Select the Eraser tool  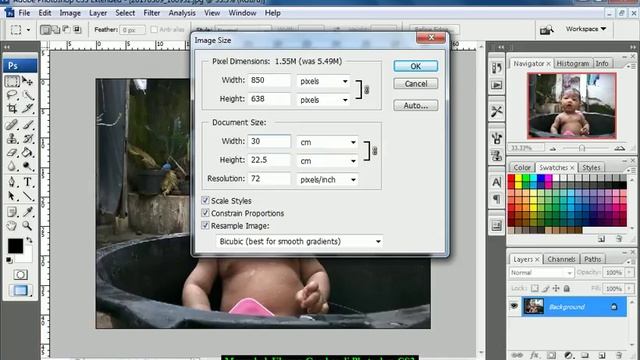pyautogui.click(x=12, y=153)
